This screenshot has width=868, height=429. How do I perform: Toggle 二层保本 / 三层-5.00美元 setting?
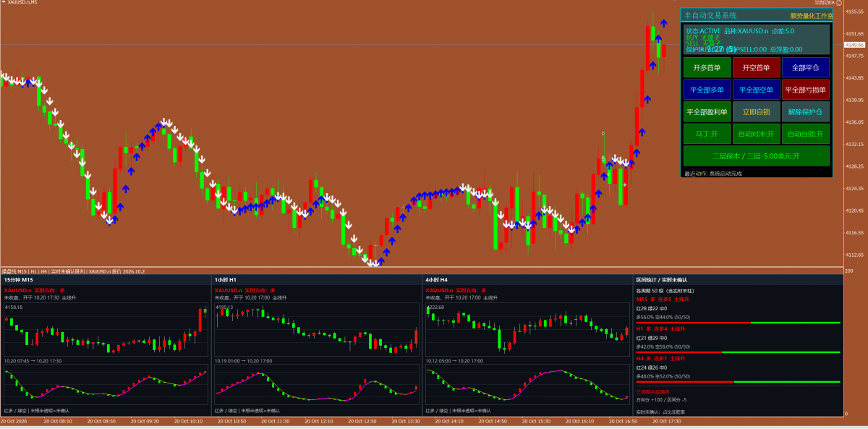click(x=756, y=156)
